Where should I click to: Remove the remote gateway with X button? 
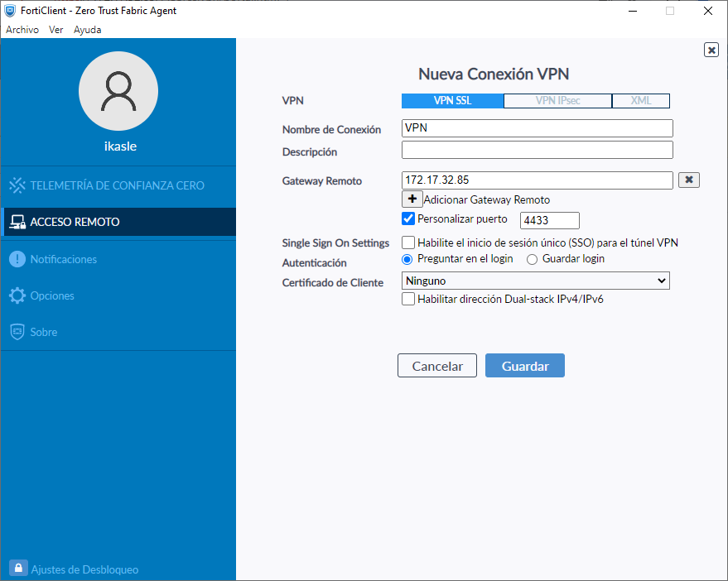tap(689, 180)
